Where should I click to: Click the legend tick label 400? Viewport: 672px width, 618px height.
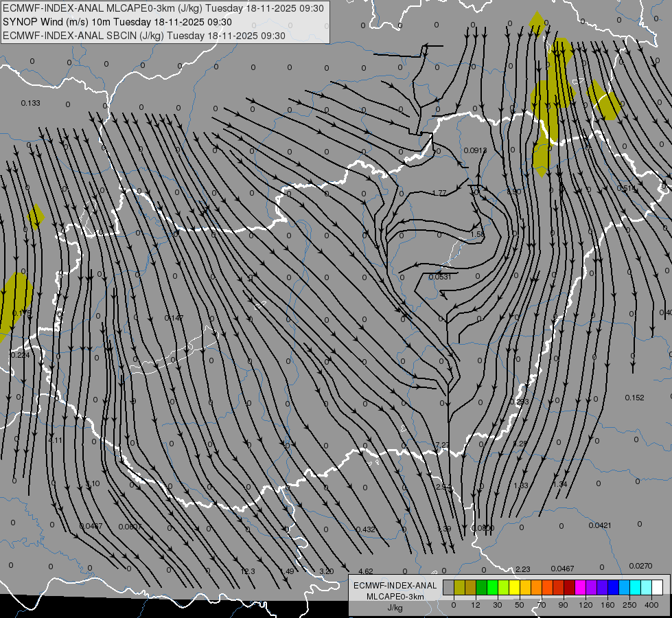coord(651,605)
